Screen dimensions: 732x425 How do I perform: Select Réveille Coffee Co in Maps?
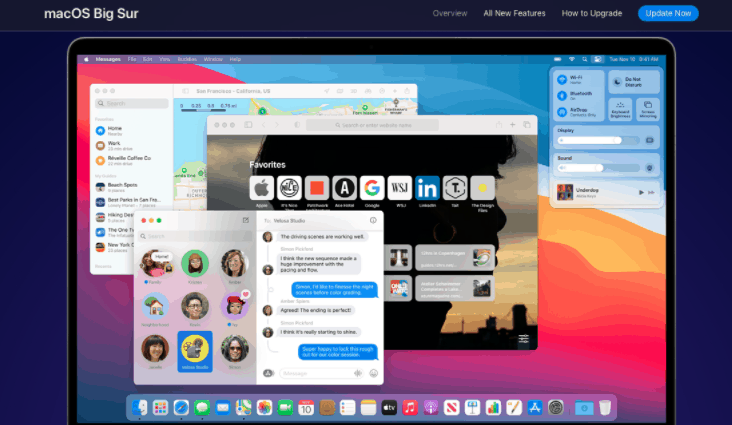pos(132,160)
